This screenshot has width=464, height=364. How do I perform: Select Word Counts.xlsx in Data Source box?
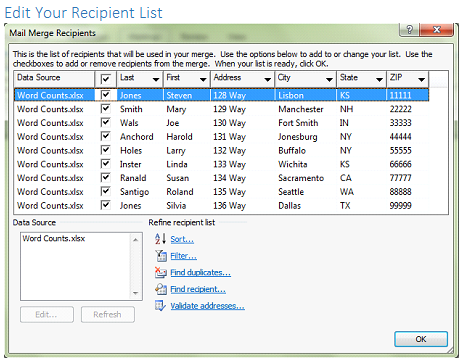[54, 238]
